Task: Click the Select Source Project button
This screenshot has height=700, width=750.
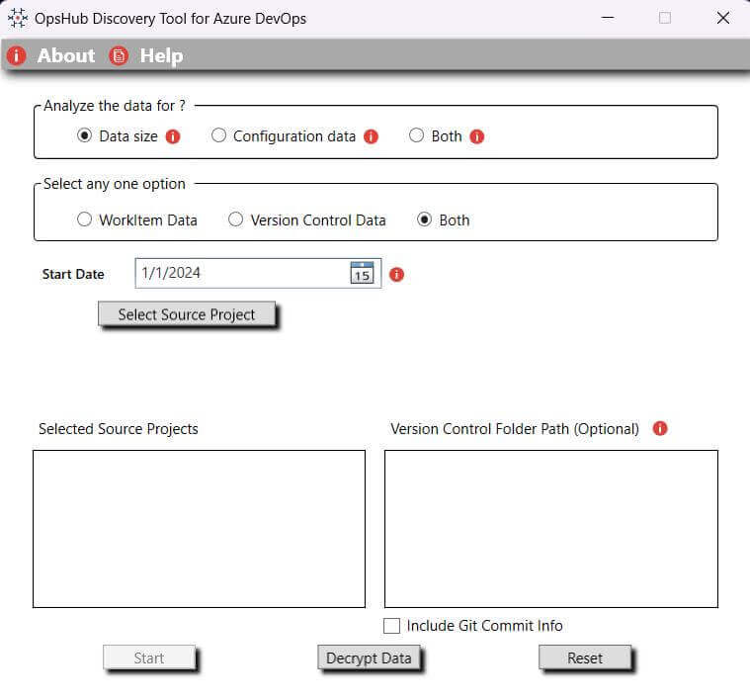Action: pyautogui.click(x=187, y=314)
